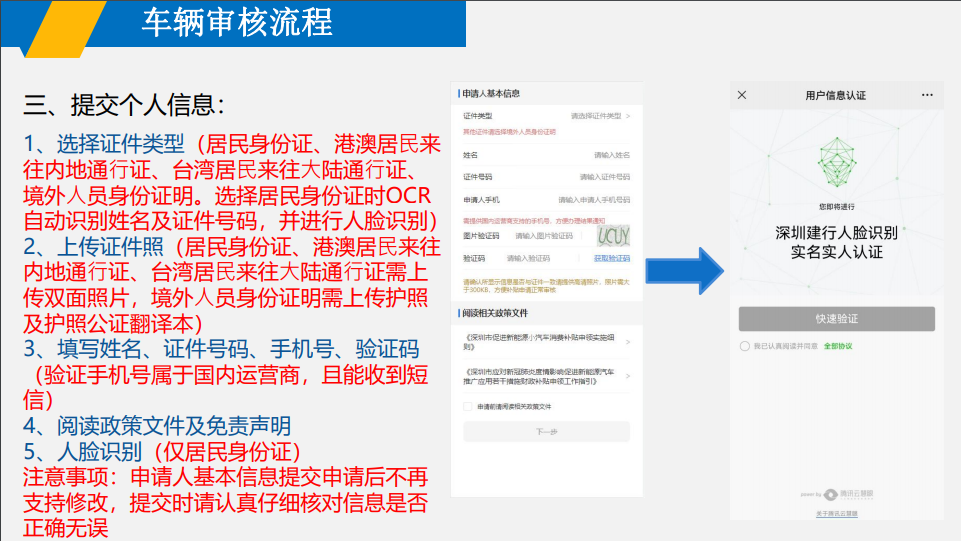Click the 获取验证码 link

[612, 259]
